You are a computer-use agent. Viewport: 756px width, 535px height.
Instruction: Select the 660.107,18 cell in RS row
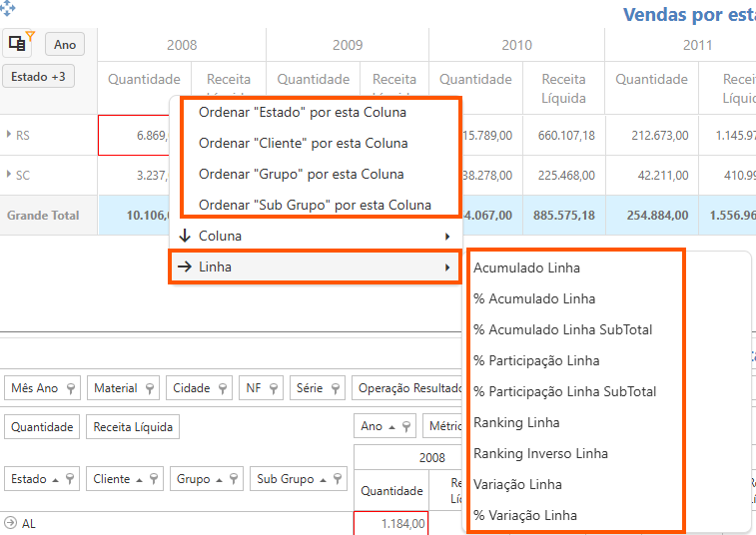pyautogui.click(x=564, y=136)
